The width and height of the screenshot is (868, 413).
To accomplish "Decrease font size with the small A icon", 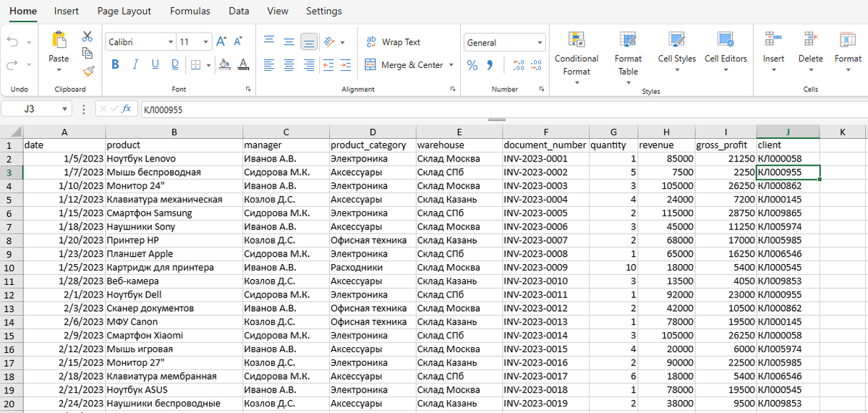I will [238, 42].
